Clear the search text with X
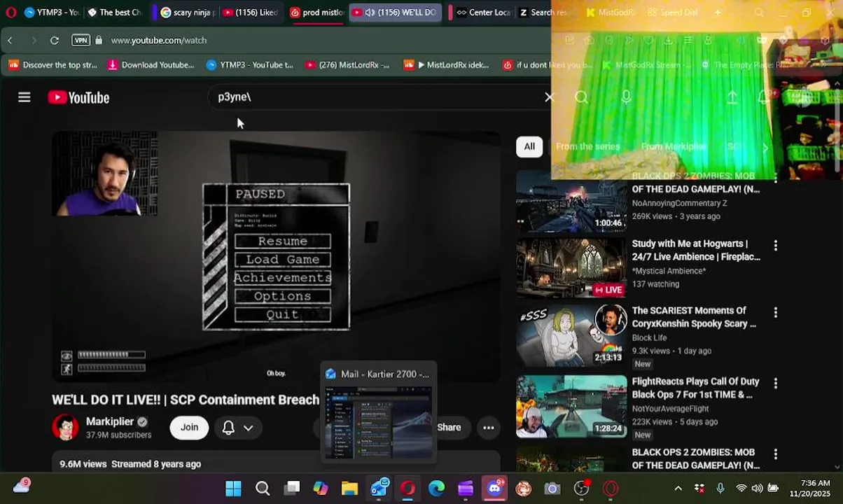843x504 pixels. point(549,97)
